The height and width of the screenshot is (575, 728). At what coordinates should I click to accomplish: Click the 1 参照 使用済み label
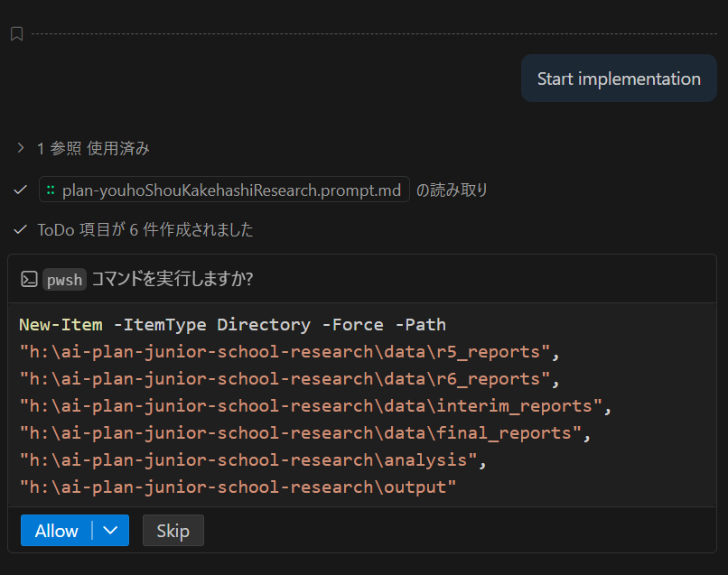tap(93, 148)
